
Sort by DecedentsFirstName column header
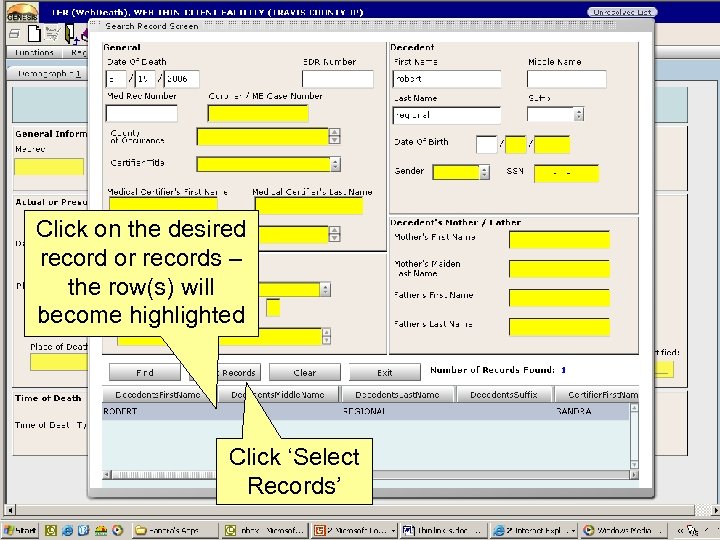[x=158, y=394]
